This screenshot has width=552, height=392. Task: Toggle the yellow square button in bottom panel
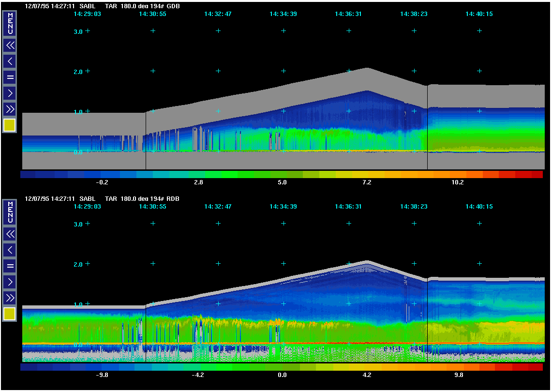10,314
